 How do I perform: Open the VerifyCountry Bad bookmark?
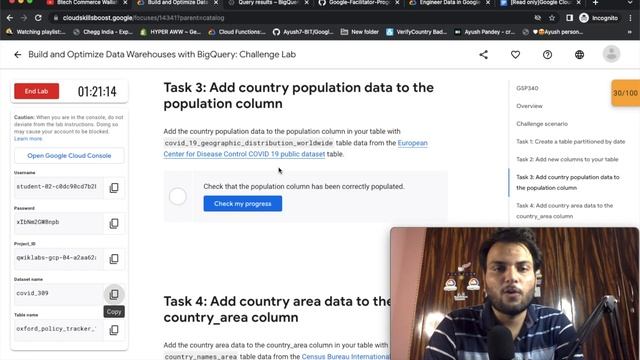point(416,32)
